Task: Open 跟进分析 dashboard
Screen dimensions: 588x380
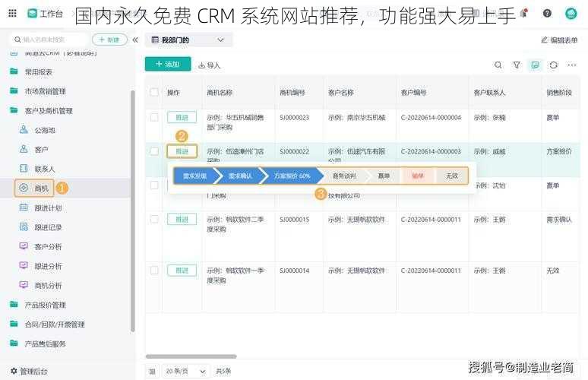Action: tap(48, 266)
